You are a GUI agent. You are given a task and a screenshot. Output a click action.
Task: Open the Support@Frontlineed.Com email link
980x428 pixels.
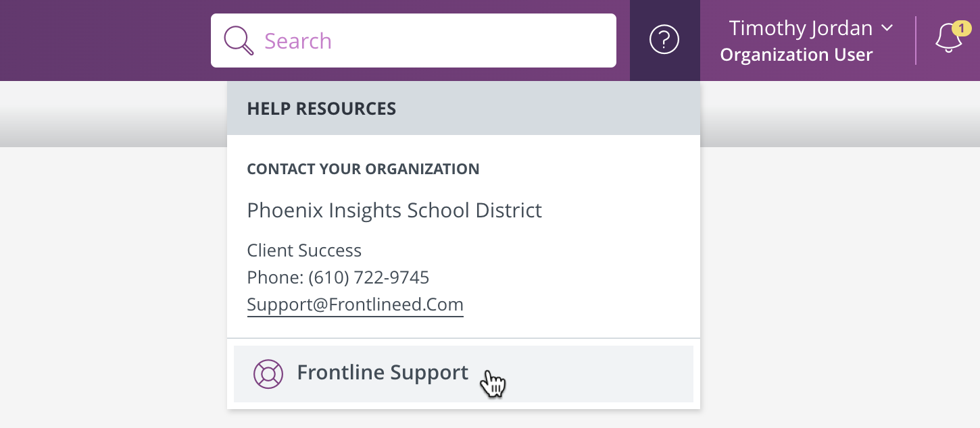point(356,304)
